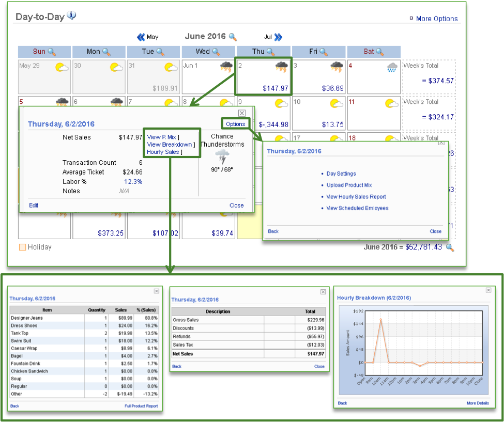This screenshot has width=504, height=422.
Task: Click the Sat column magnifier icon
Action: [x=380, y=52]
